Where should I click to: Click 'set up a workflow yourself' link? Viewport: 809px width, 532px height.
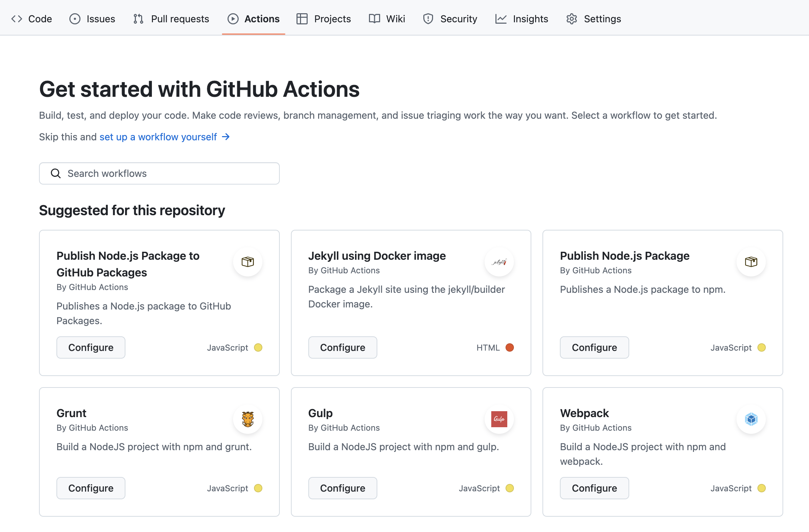pos(158,137)
